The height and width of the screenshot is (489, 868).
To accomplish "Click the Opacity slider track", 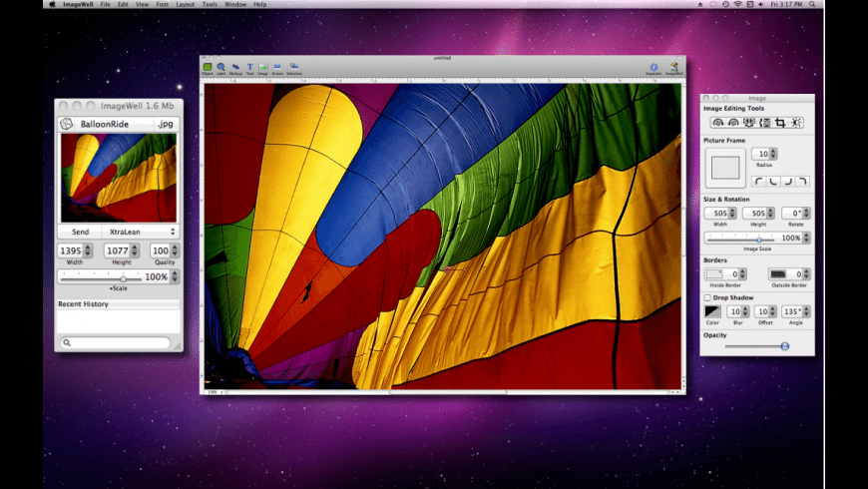I will point(756,346).
